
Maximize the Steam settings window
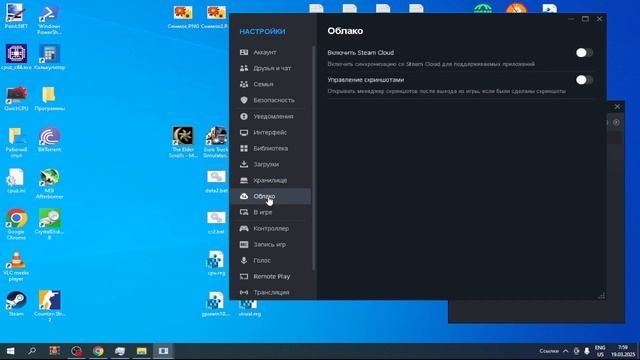(585, 19)
